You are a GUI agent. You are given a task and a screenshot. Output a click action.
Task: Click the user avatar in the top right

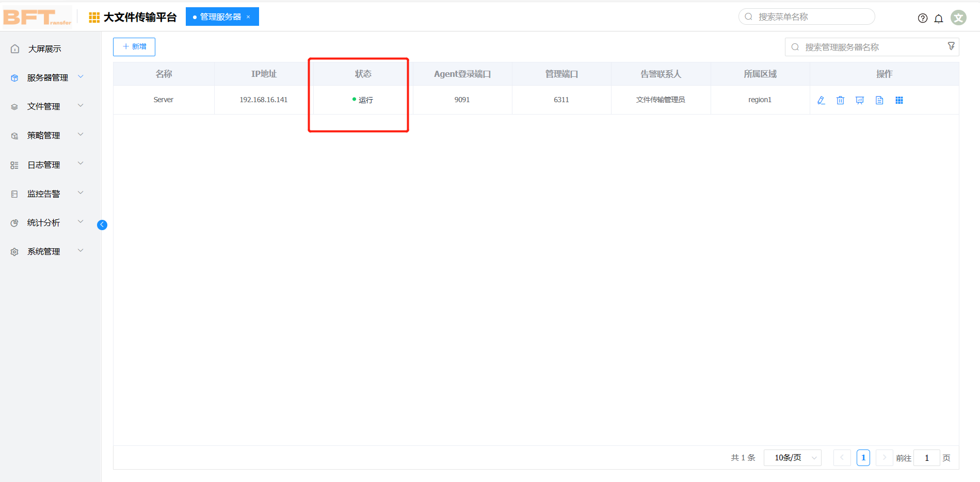pos(958,18)
